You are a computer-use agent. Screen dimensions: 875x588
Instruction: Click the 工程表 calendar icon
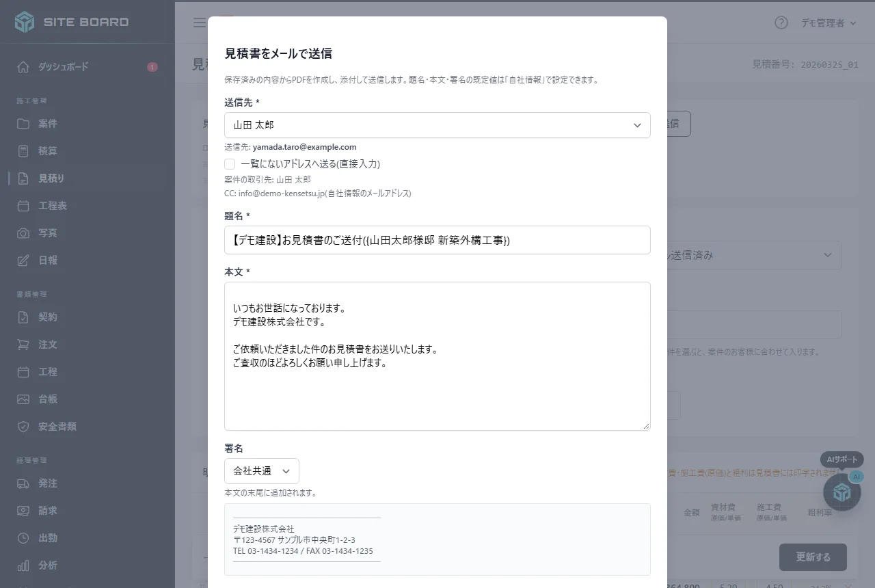(x=23, y=206)
